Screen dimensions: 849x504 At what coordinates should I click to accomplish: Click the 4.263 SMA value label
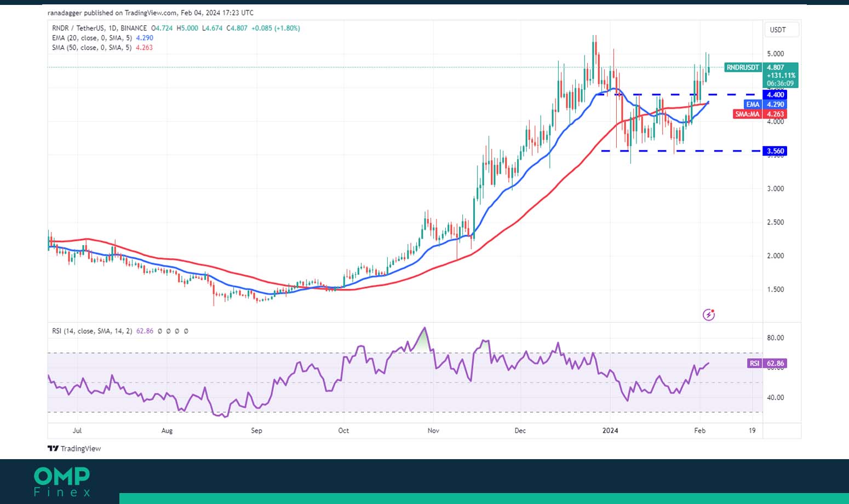pos(776,114)
